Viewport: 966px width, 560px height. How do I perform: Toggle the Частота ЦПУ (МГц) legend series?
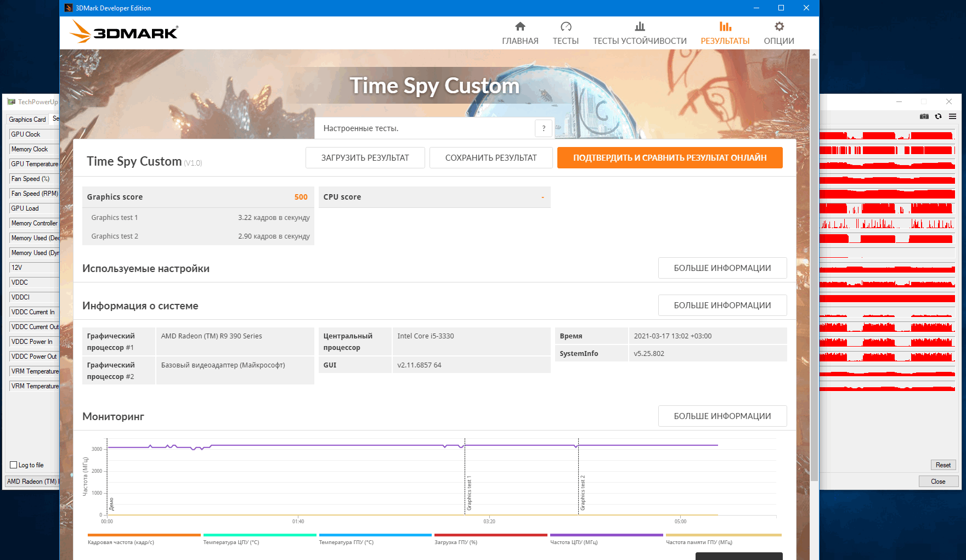[607, 539]
